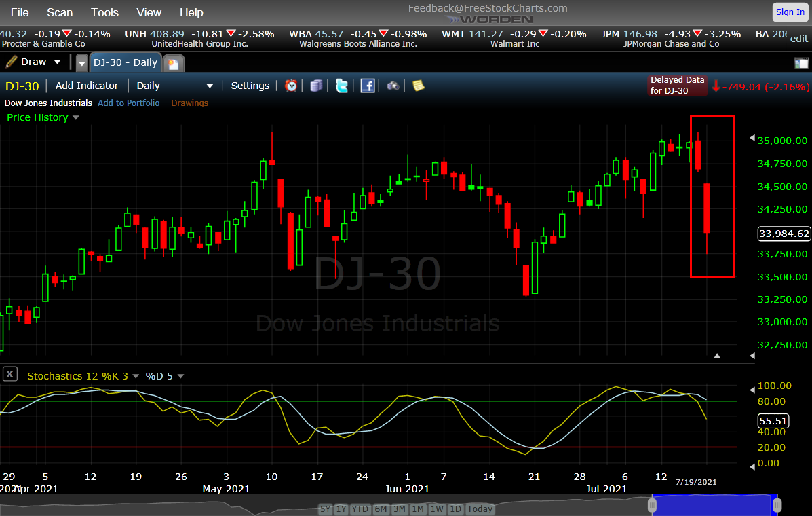Click Add to Portfolio link
This screenshot has width=812, height=516.
pos(128,103)
